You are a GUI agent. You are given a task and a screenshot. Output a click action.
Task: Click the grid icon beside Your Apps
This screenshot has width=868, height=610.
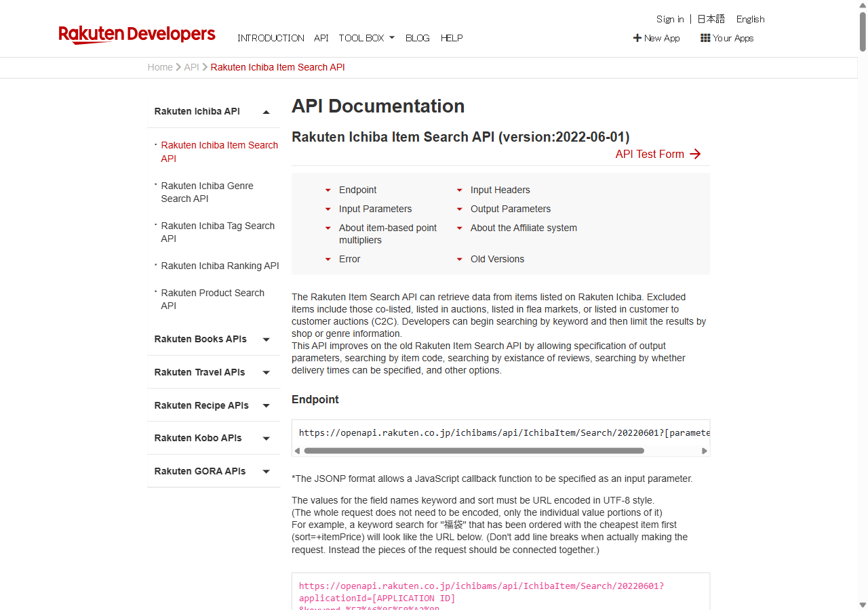pyautogui.click(x=705, y=38)
